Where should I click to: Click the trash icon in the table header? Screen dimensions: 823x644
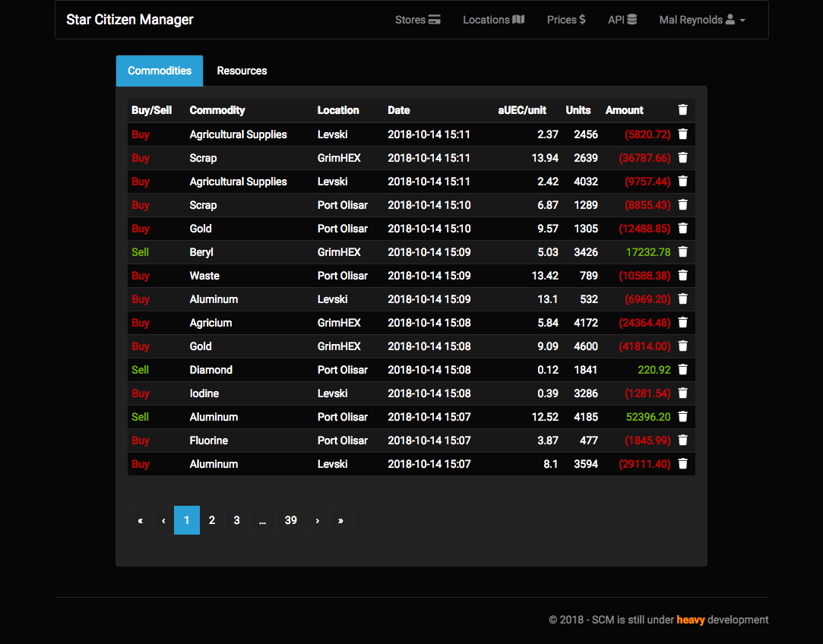(x=682, y=109)
